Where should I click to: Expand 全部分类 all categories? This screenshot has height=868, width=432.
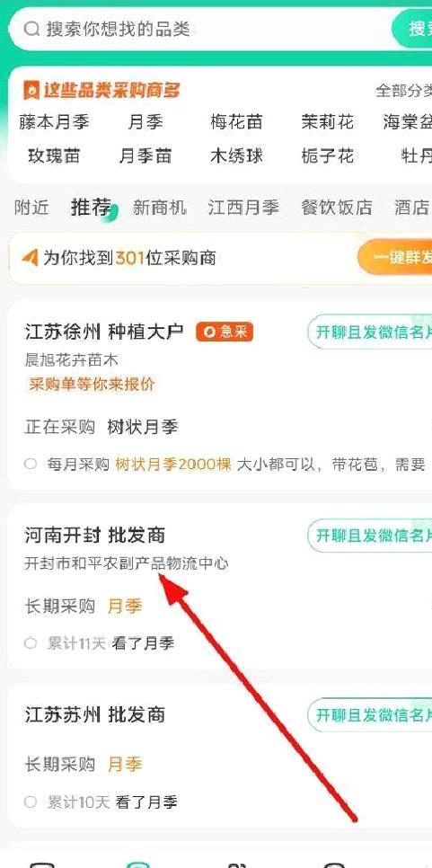click(403, 90)
